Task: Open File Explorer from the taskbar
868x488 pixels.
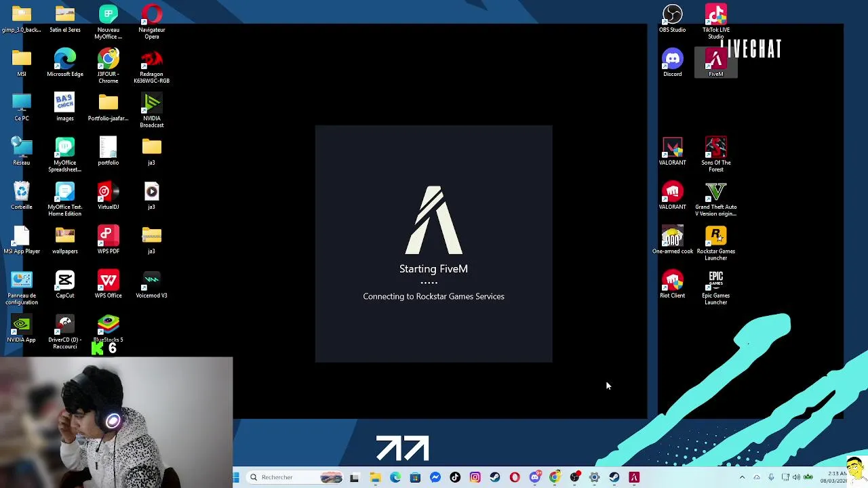Action: 375,477
